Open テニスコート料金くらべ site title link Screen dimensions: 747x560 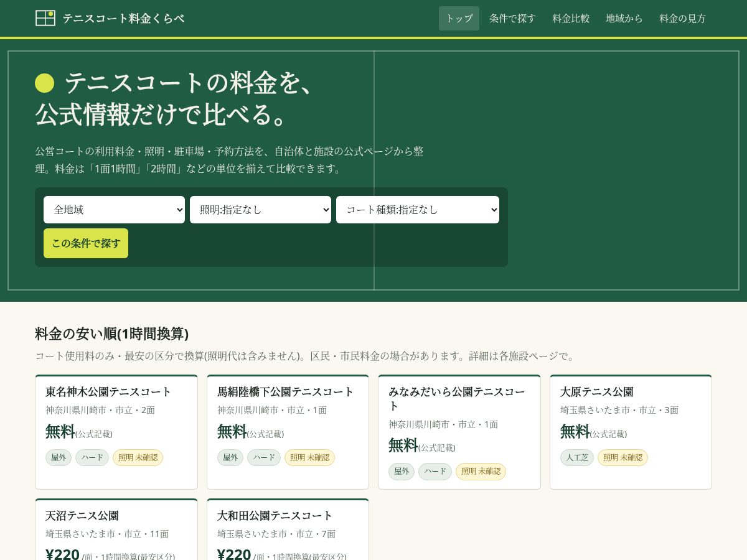(123, 18)
